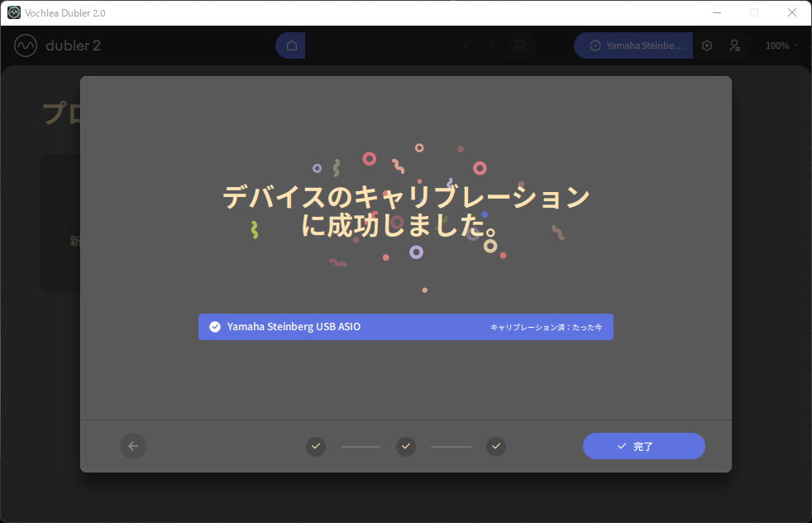
Task: Open the home screen icon
Action: pos(292,46)
